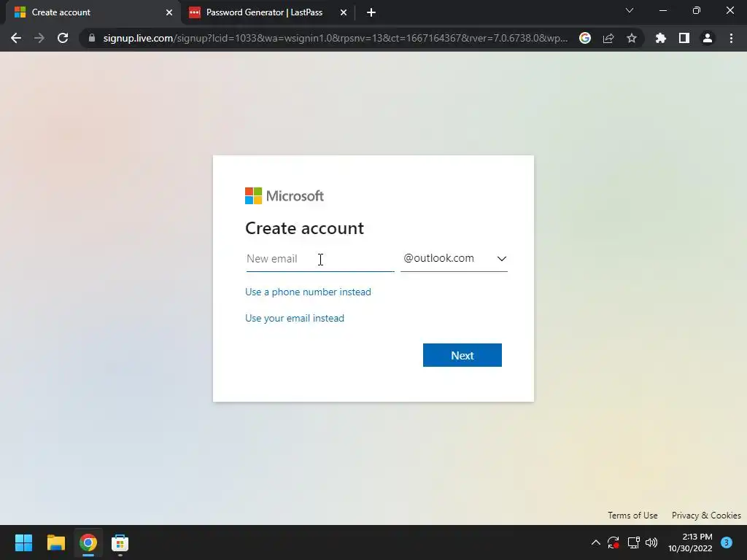Open Microsoft Store from taskbar
Image resolution: width=747 pixels, height=560 pixels.
click(x=120, y=542)
